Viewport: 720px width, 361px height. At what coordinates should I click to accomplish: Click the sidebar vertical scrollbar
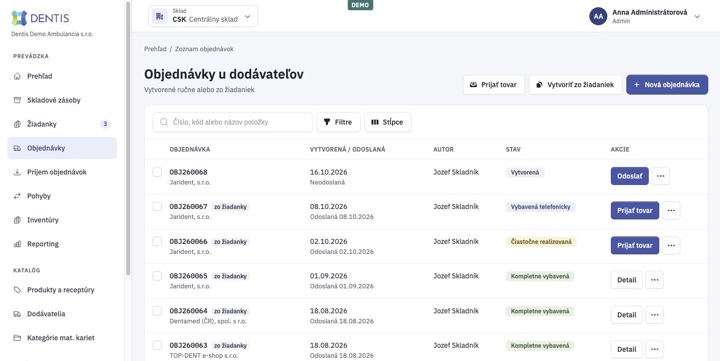(128, 138)
